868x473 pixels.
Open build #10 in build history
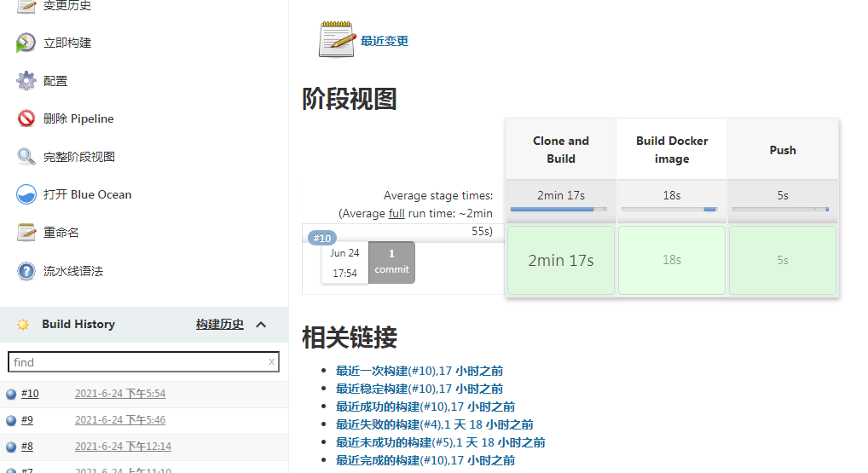point(30,394)
